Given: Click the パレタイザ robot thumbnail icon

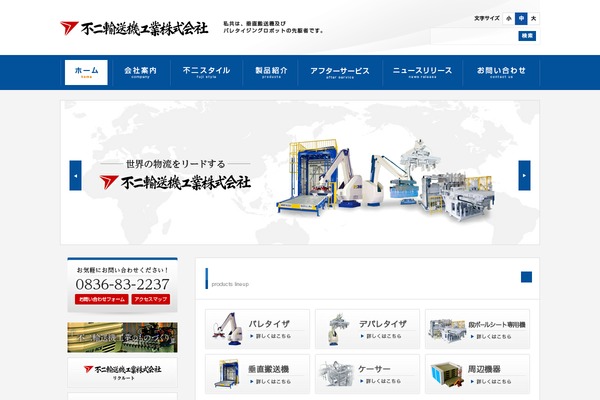Looking at the screenshot, I should (228, 329).
